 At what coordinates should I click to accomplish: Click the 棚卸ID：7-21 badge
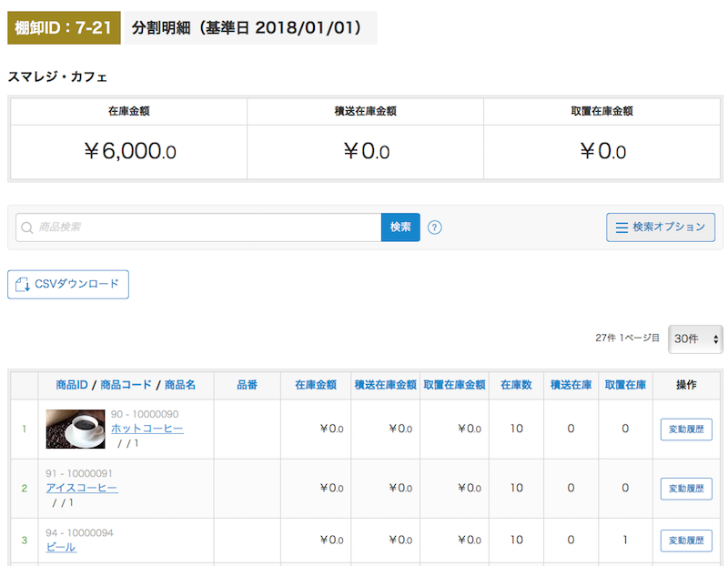click(x=64, y=28)
